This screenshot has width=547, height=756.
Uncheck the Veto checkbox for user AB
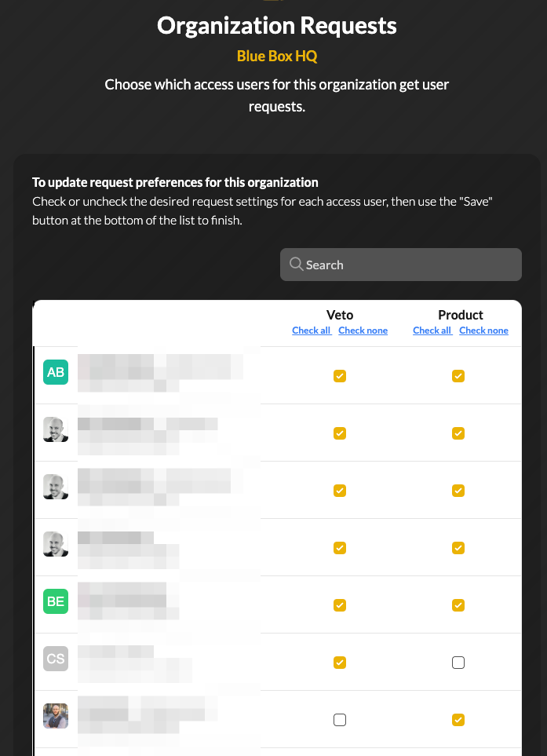point(340,376)
